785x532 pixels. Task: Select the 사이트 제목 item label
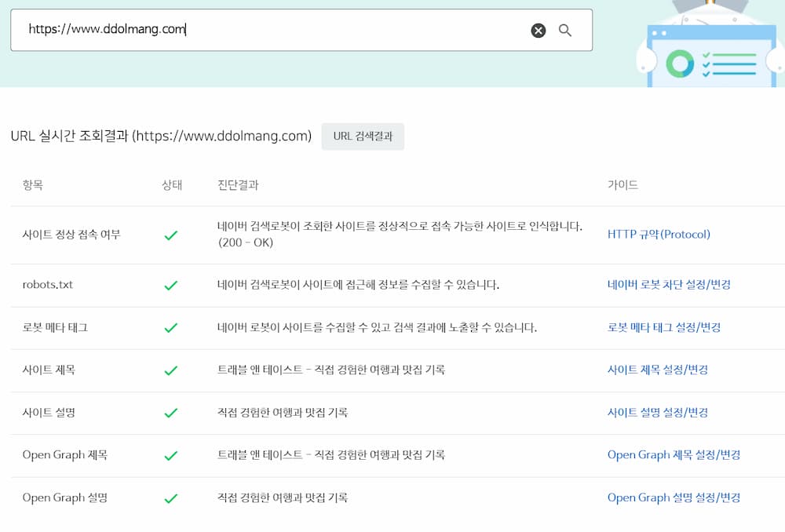(49, 370)
